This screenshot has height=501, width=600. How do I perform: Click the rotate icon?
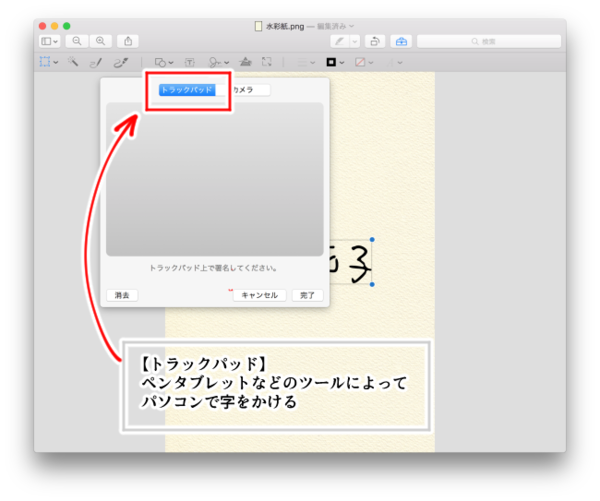point(375,41)
